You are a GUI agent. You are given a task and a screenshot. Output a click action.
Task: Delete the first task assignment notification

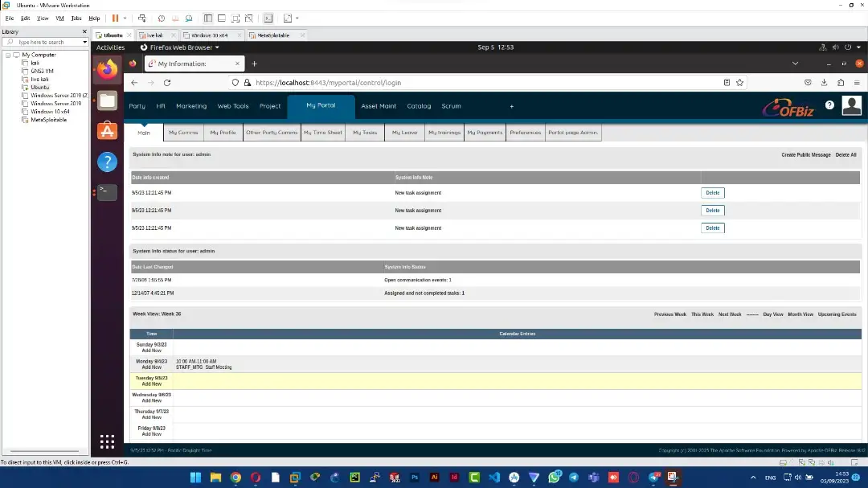click(712, 192)
